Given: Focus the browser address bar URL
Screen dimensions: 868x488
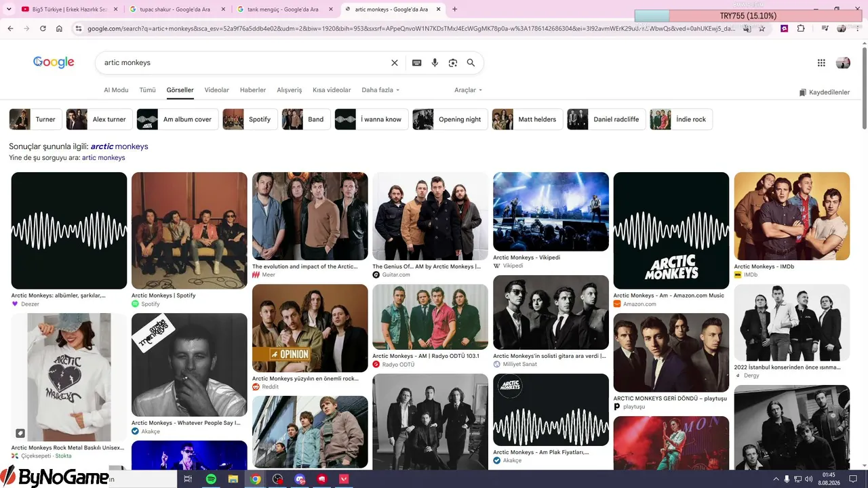Looking at the screenshot, I should click(411, 28).
